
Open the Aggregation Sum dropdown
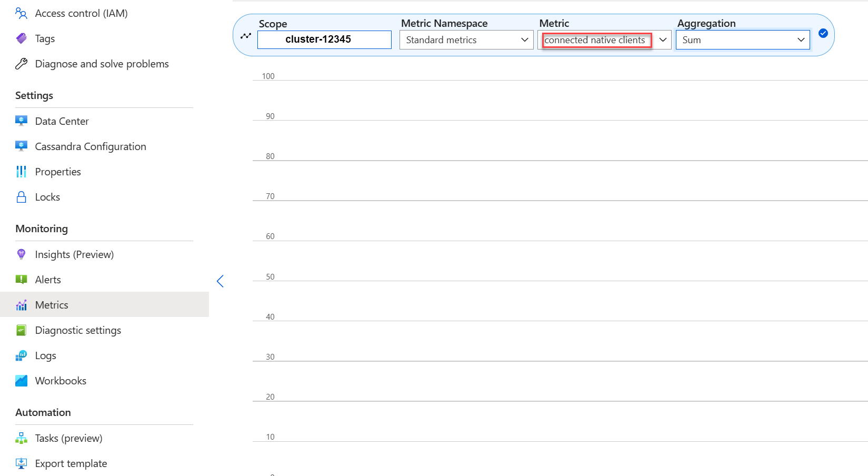(743, 40)
